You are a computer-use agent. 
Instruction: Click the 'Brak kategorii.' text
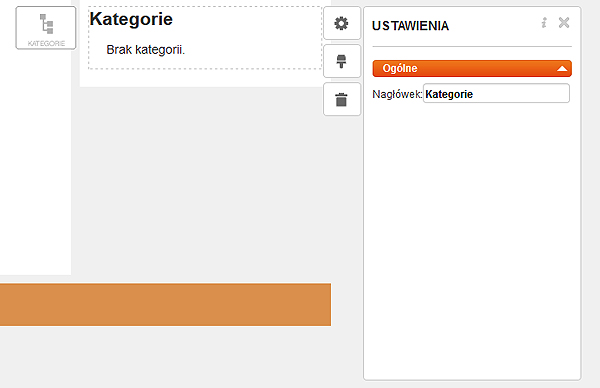coord(145,50)
